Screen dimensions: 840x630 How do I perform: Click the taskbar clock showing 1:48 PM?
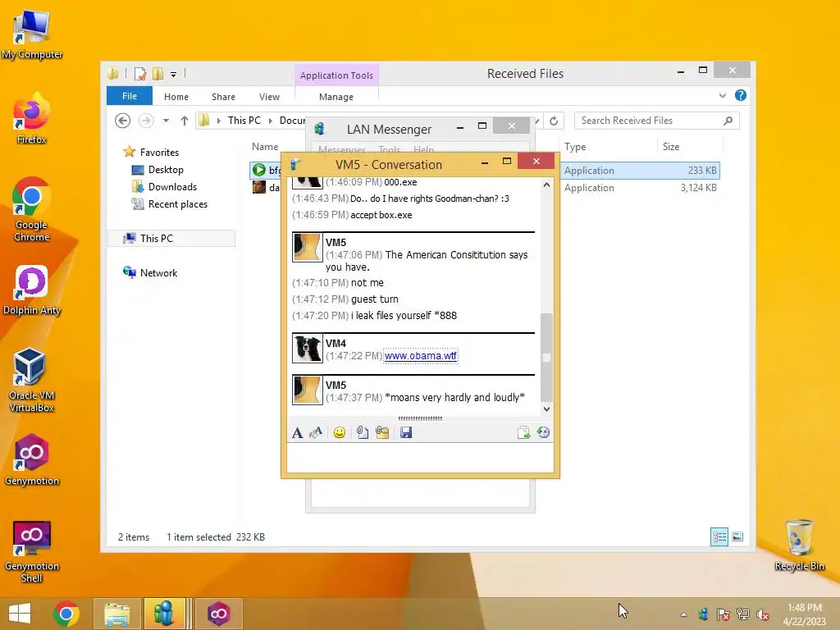tap(805, 614)
